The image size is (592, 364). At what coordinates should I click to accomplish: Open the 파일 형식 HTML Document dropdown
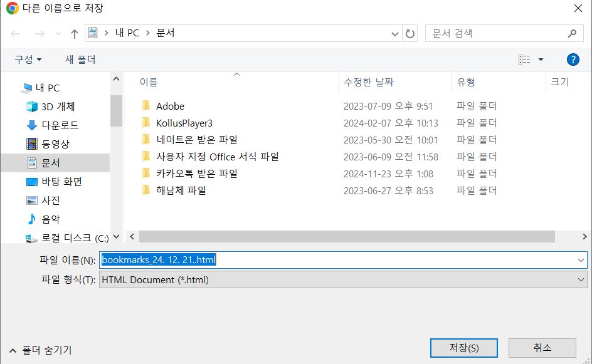pos(343,280)
